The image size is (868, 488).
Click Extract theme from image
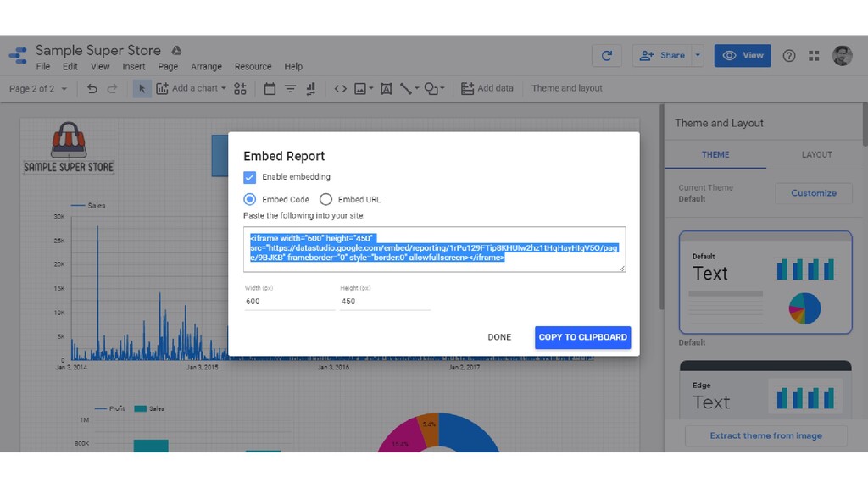765,436
